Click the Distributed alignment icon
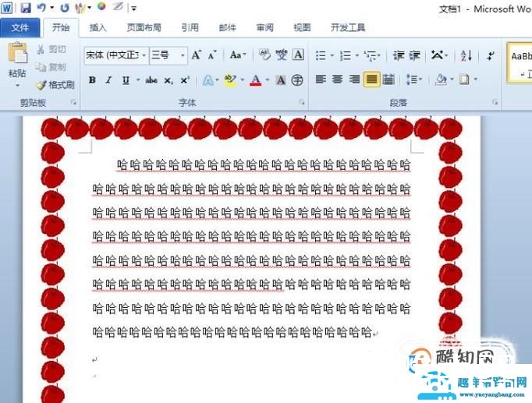This screenshot has width=532, height=403. coord(388,80)
